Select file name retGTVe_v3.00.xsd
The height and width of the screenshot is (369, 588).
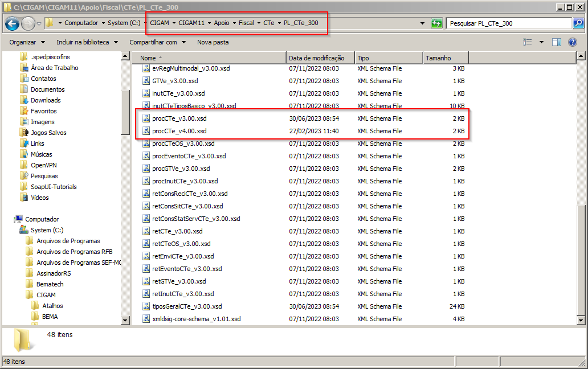click(179, 281)
